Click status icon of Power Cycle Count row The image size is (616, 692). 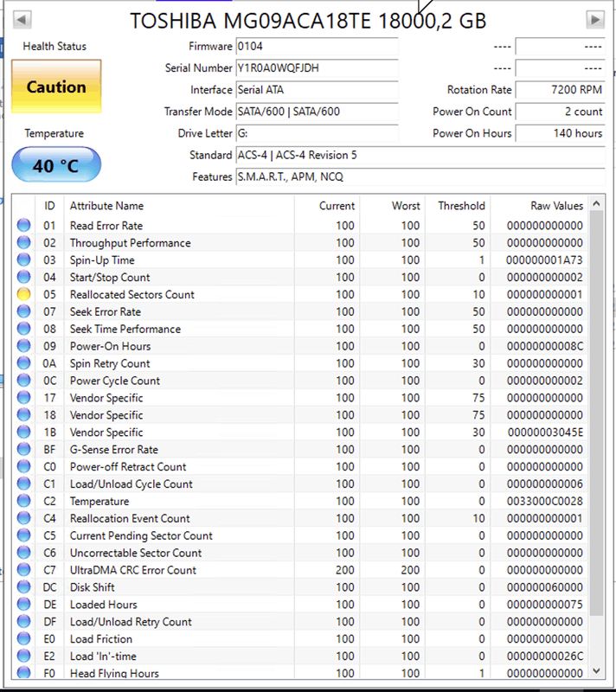24,381
